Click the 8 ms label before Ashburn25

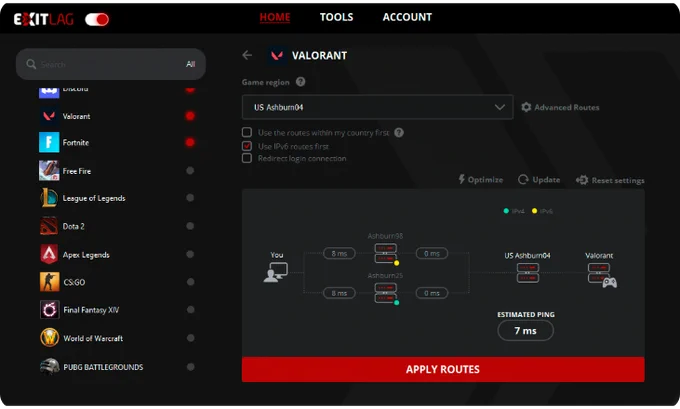(339, 293)
